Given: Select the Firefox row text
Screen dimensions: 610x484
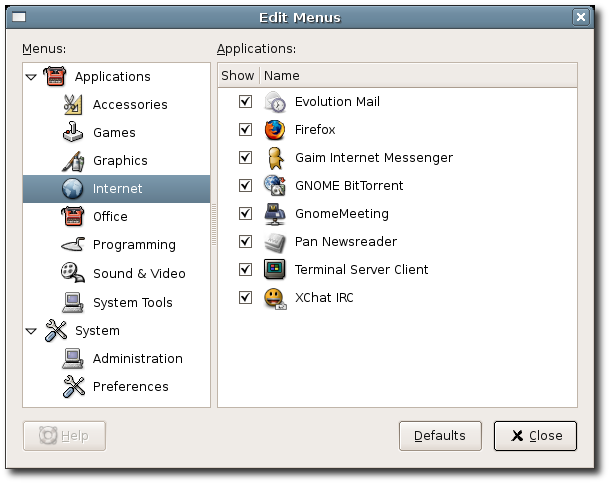Looking at the screenshot, I should (315, 130).
